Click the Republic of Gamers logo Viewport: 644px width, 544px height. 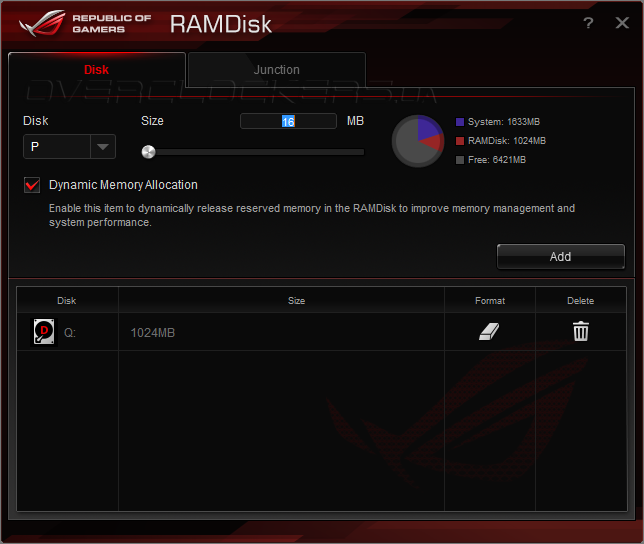(x=85, y=23)
